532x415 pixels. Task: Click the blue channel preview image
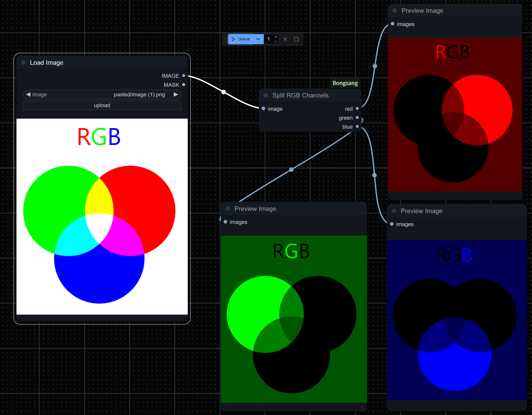coord(455,320)
